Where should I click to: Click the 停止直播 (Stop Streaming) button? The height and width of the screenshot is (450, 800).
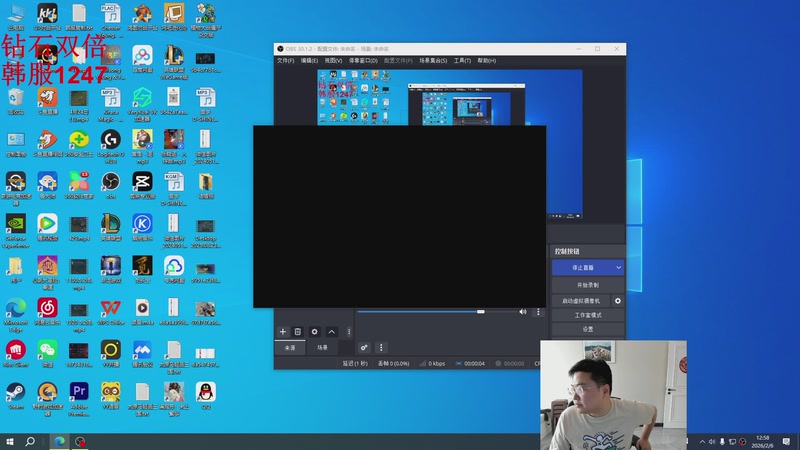coord(583,267)
